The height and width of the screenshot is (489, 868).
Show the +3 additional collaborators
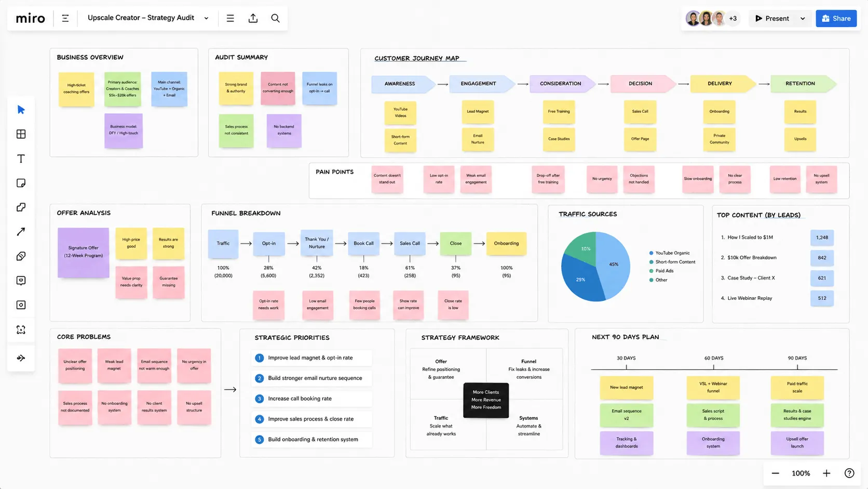tap(733, 19)
